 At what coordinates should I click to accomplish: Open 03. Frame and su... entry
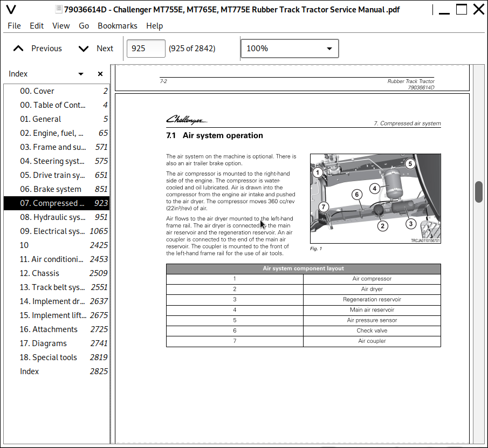point(57,147)
